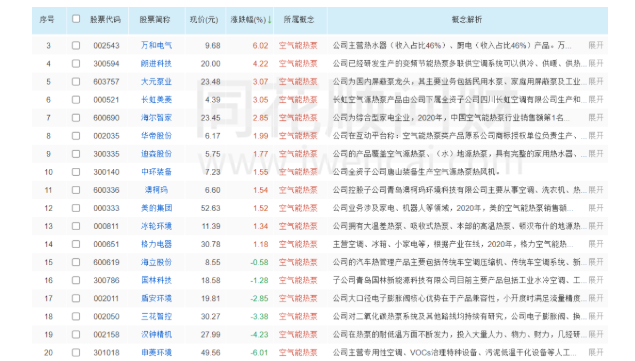
Task: Open stock link 朗进科技
Action: (156, 64)
